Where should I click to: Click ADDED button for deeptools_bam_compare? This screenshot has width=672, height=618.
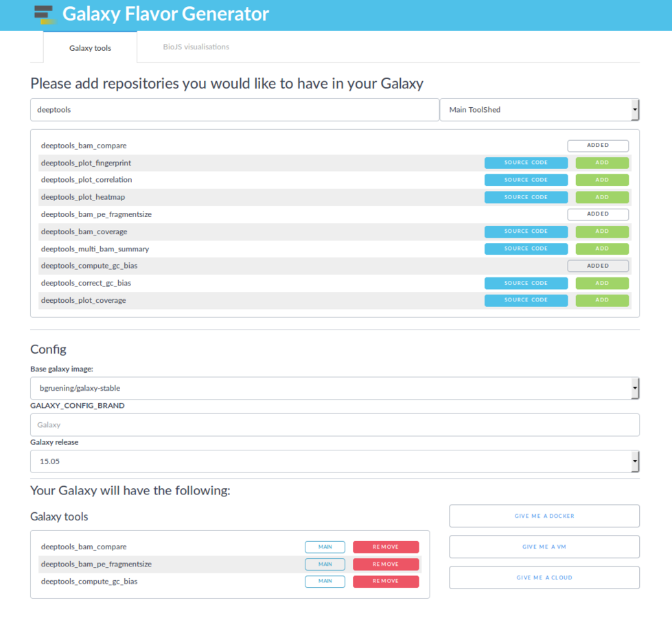click(598, 146)
